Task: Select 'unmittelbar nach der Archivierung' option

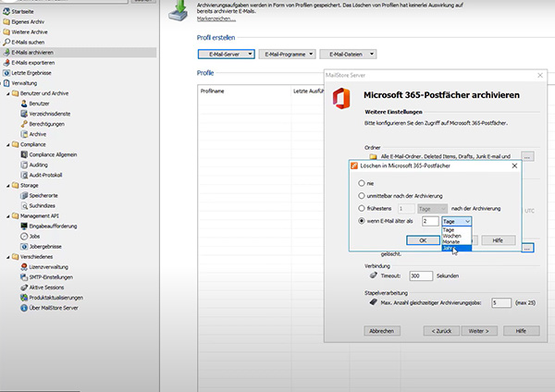Action: pyautogui.click(x=362, y=196)
